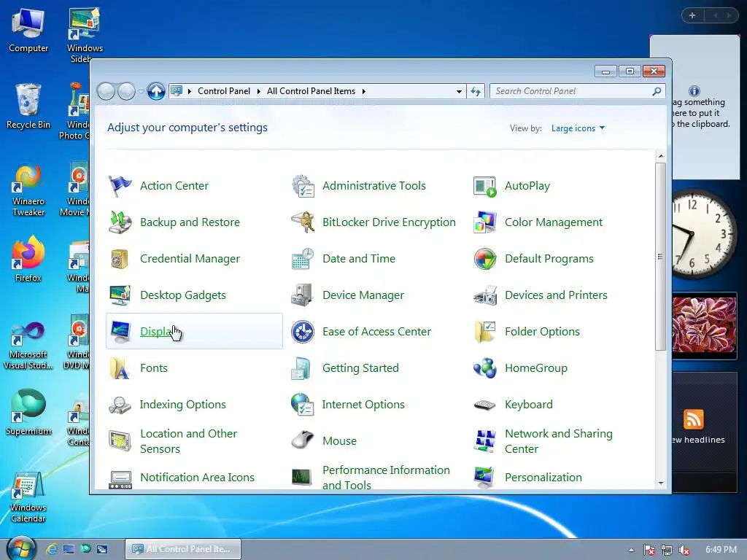The width and height of the screenshot is (747, 560).
Task: Open the AutoPlay icon
Action: click(x=485, y=186)
